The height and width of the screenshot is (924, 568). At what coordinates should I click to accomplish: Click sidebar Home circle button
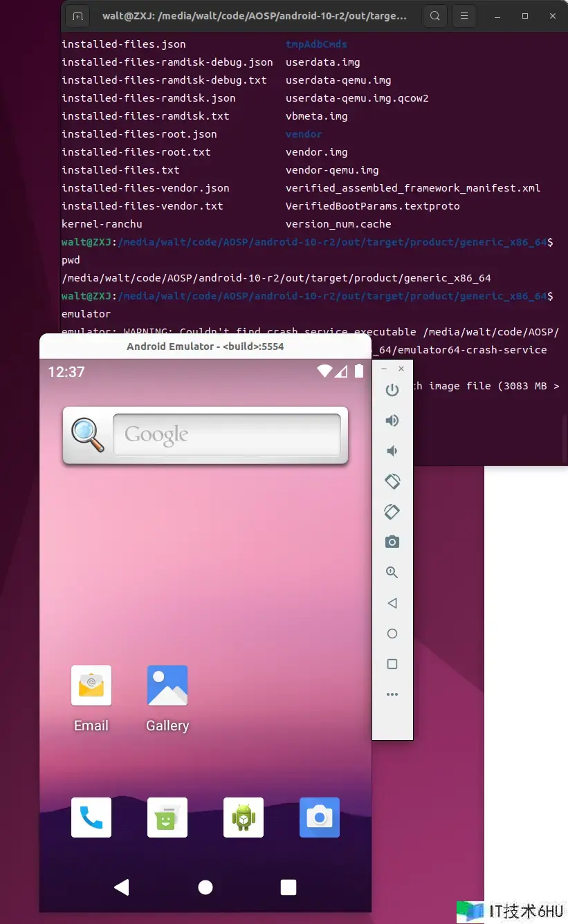click(392, 634)
